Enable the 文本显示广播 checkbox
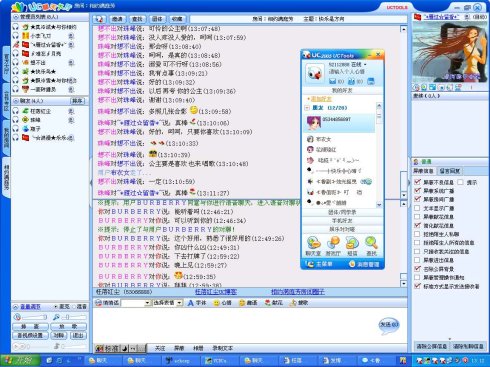 pos(417,208)
